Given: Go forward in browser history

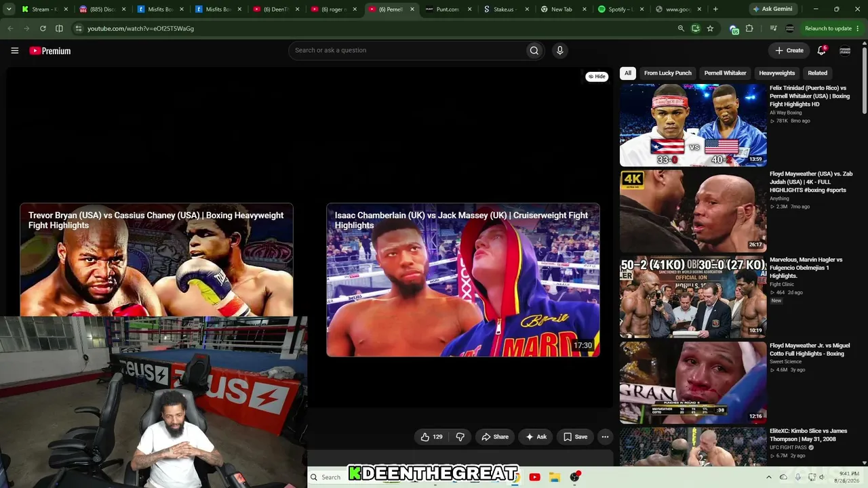Looking at the screenshot, I should [x=26, y=28].
